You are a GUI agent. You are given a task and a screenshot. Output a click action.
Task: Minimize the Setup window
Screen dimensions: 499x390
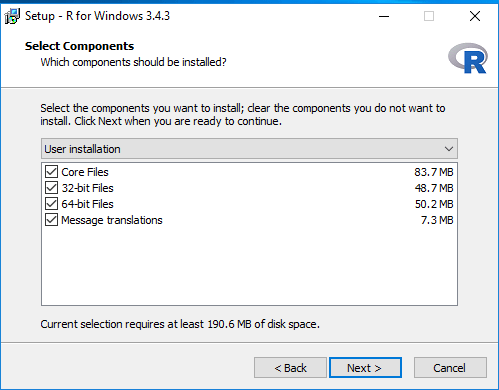coord(384,16)
